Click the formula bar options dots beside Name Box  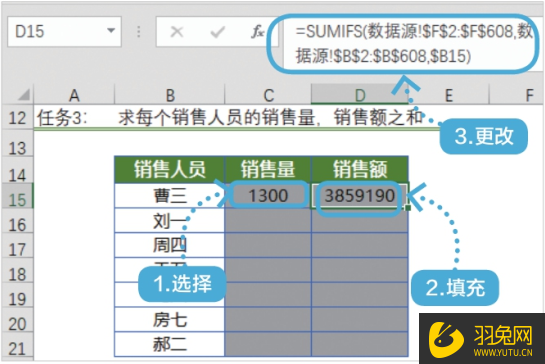139,32
